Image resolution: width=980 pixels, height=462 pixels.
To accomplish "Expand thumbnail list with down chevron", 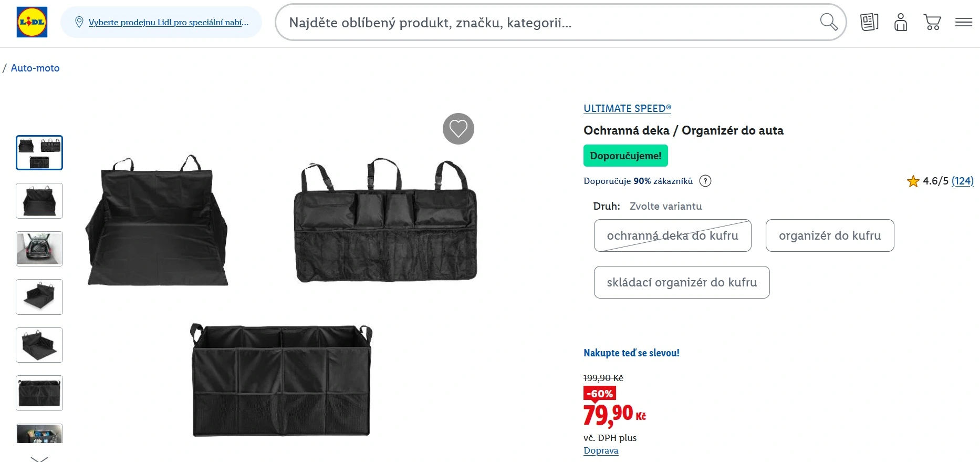I will point(39,458).
